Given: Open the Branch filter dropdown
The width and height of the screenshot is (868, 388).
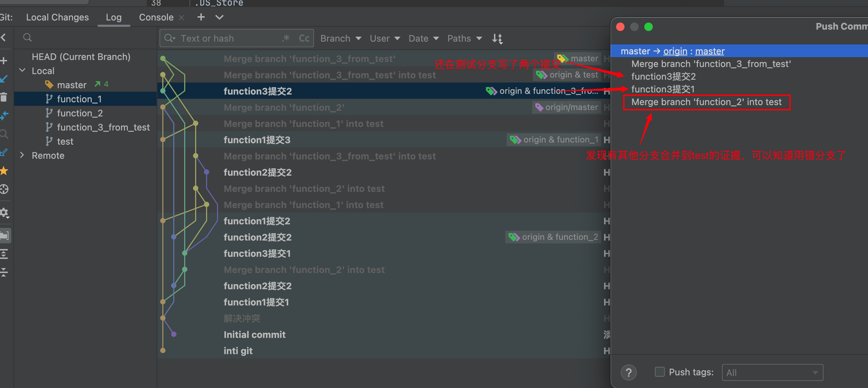Looking at the screenshot, I should pos(340,38).
